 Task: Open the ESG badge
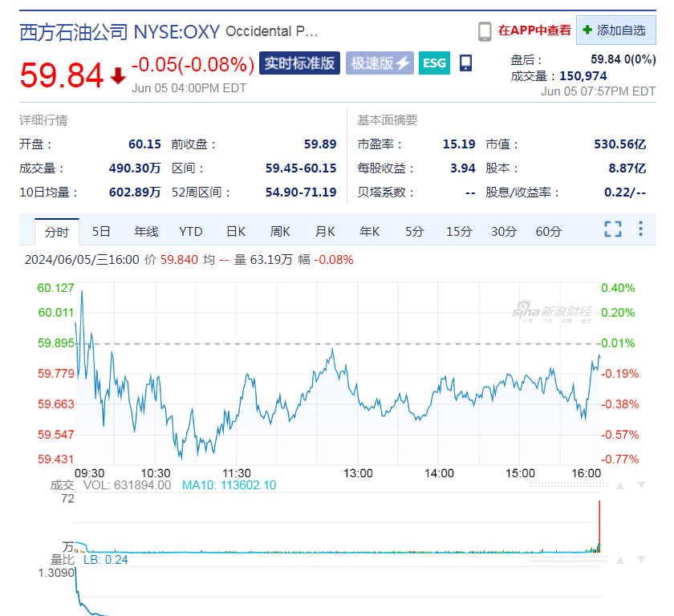point(434,63)
